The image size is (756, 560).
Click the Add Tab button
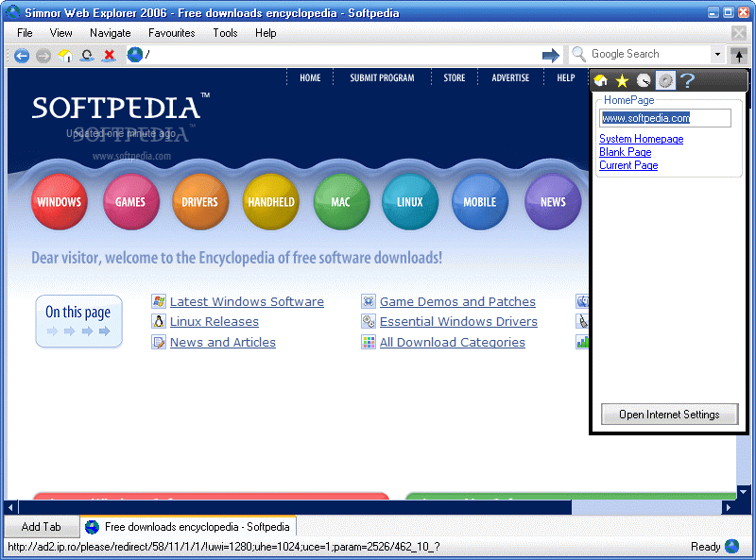[x=41, y=527]
